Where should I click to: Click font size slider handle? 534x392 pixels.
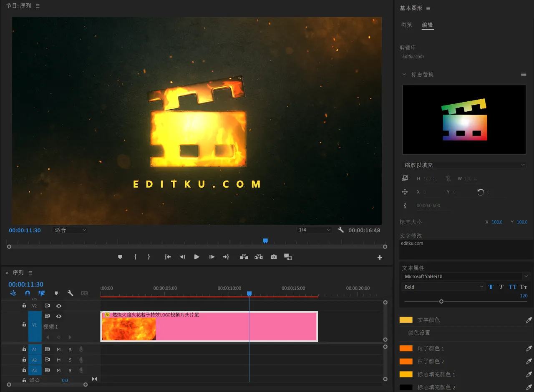[441, 302]
